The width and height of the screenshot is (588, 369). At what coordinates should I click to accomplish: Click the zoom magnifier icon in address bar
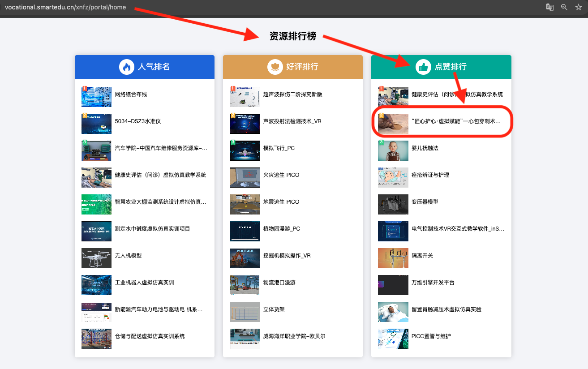coord(564,7)
